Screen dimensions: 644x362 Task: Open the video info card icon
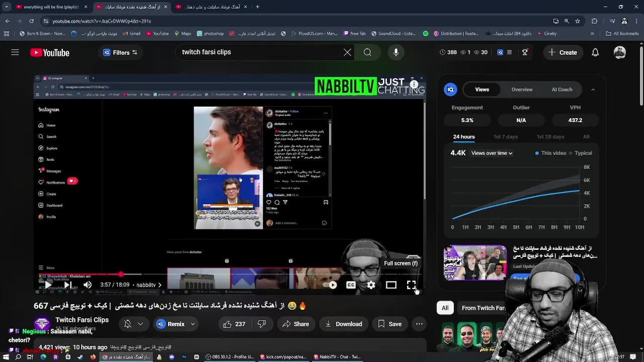coord(413,85)
